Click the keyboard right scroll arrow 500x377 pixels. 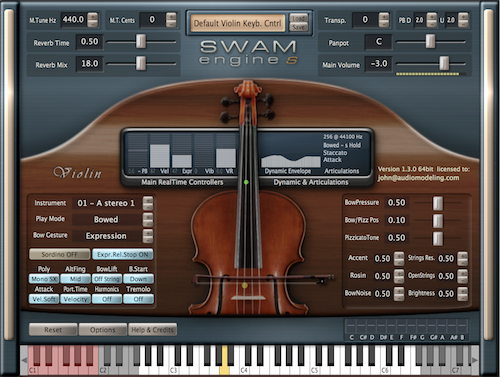(474, 360)
